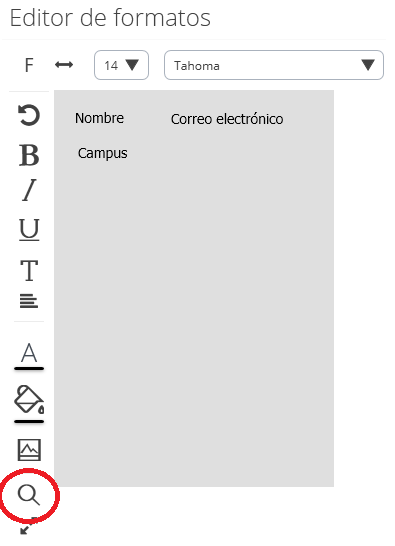
Task: Select the Nombre field label
Action: coord(99,118)
